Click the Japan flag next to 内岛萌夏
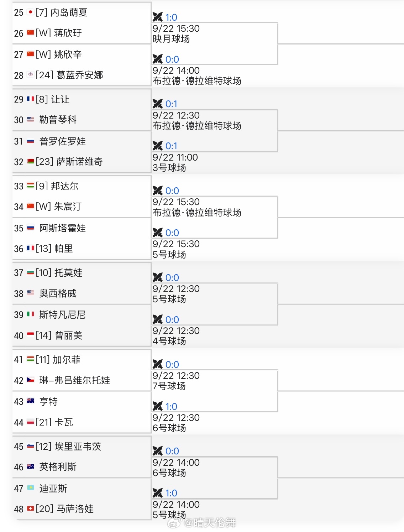 click(x=31, y=12)
